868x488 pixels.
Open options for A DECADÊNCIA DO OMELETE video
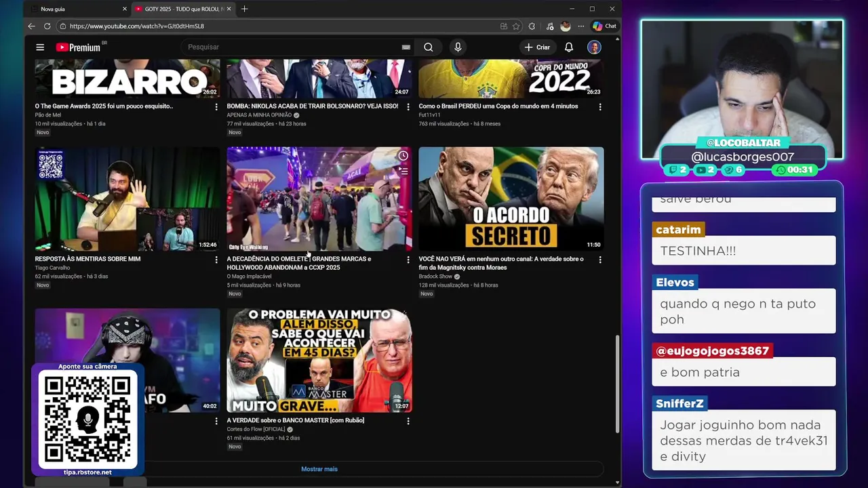click(408, 260)
